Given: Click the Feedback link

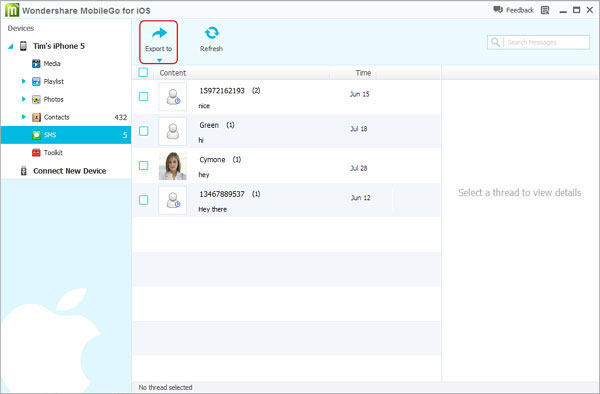Looking at the screenshot, I should pos(514,10).
